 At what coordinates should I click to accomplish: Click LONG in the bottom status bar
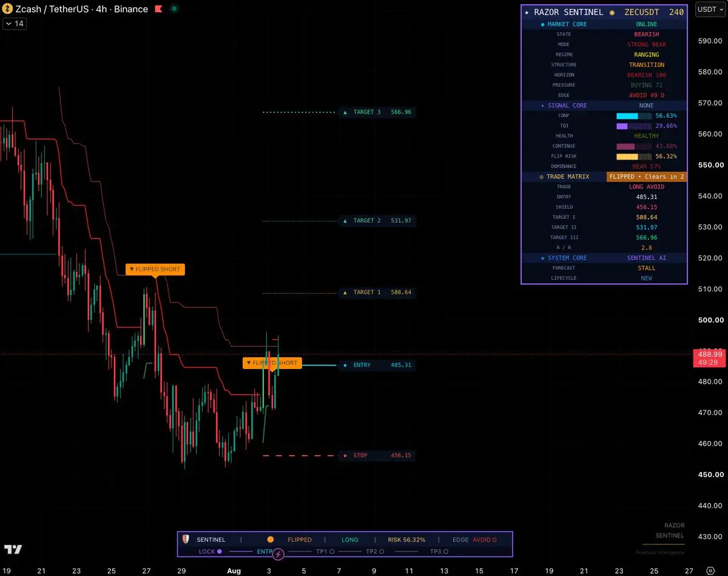click(x=350, y=540)
